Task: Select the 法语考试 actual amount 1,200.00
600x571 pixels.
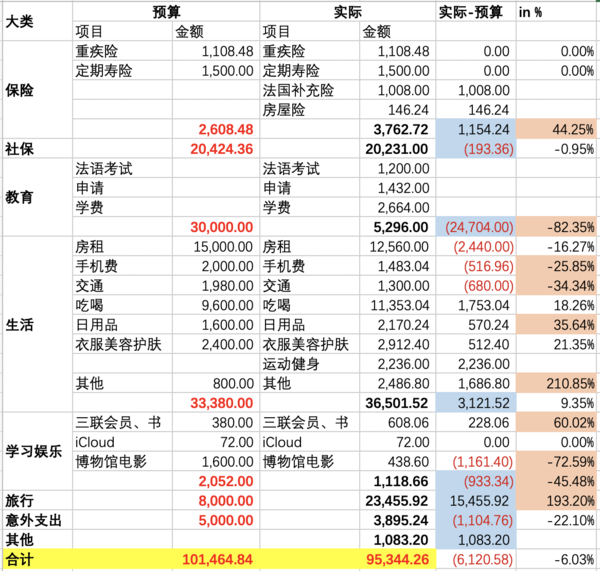Action: (x=398, y=168)
